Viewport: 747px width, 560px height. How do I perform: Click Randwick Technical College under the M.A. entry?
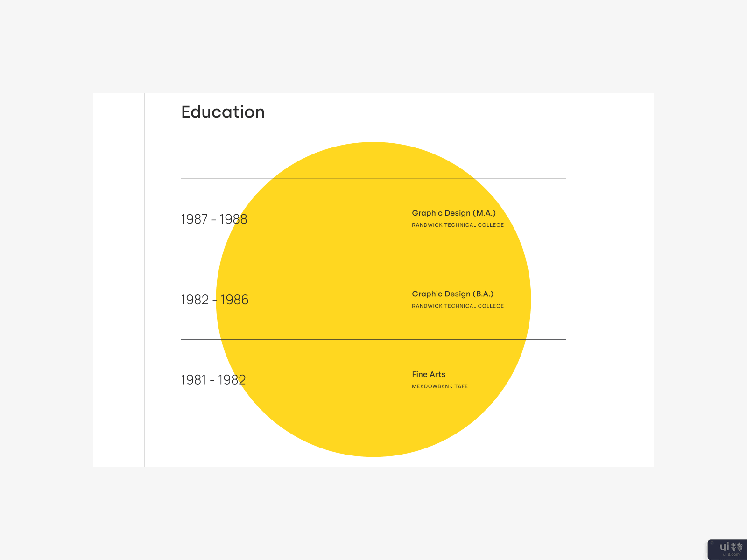click(458, 225)
